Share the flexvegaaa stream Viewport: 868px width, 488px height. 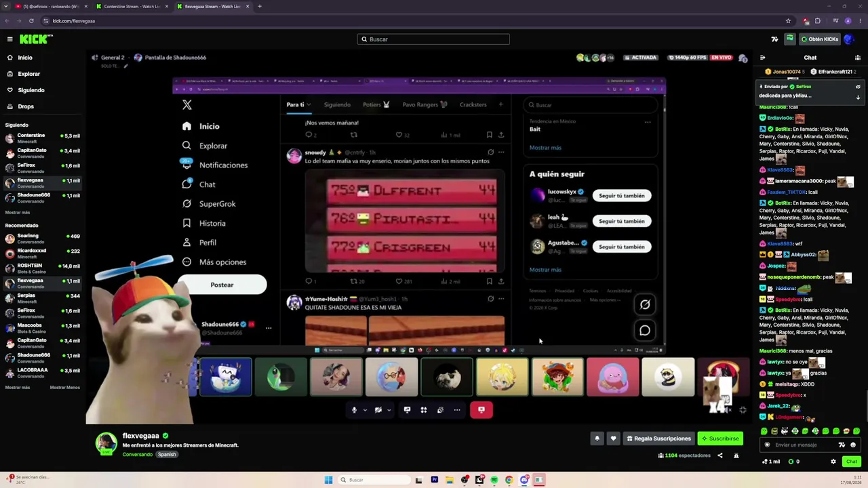click(x=720, y=455)
